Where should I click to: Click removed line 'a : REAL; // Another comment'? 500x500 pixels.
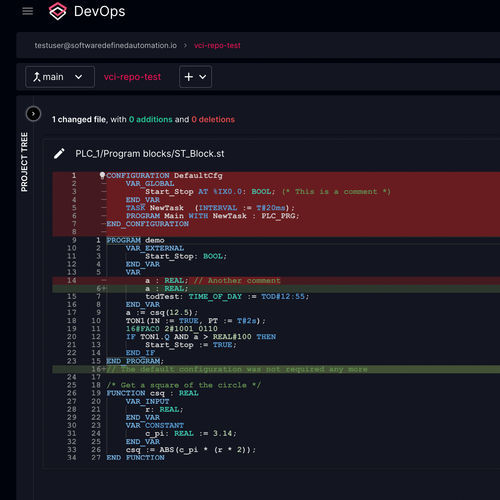pos(213,281)
